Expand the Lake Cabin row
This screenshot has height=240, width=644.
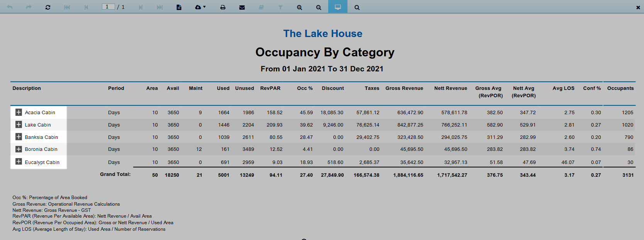(19, 125)
